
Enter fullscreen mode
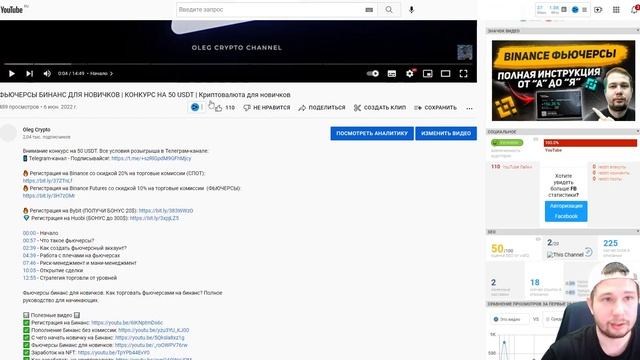pos(463,73)
